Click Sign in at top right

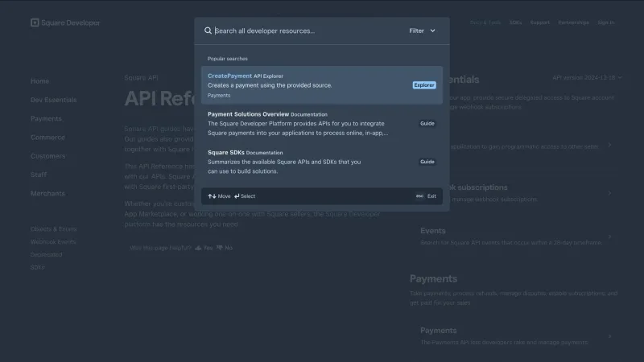point(606,23)
